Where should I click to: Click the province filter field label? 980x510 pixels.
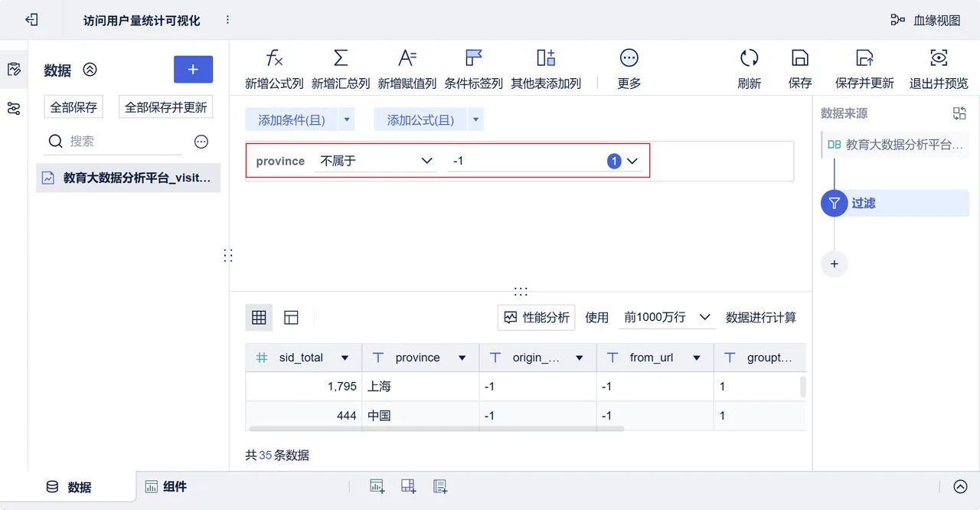pyautogui.click(x=280, y=161)
